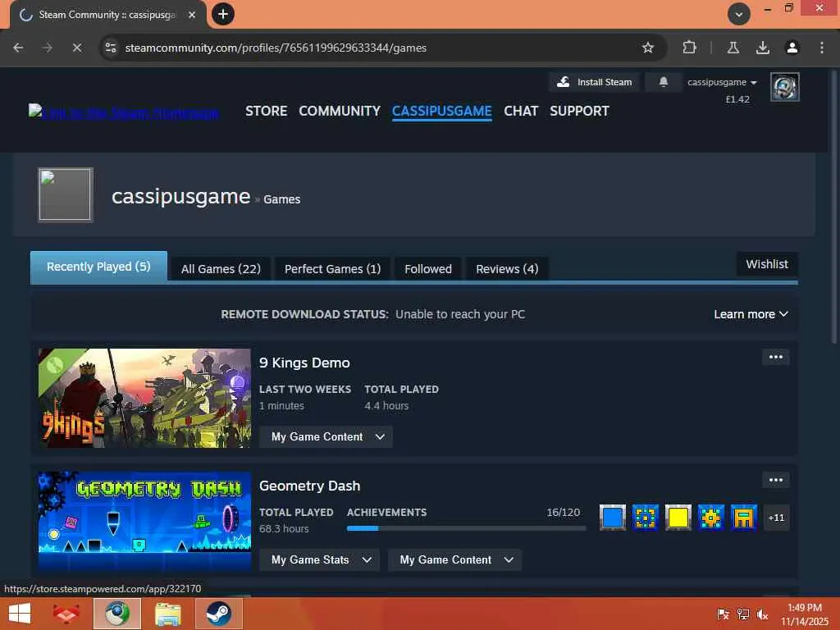The image size is (840, 630).
Task: Show the +11 more achievements
Action: (776, 518)
